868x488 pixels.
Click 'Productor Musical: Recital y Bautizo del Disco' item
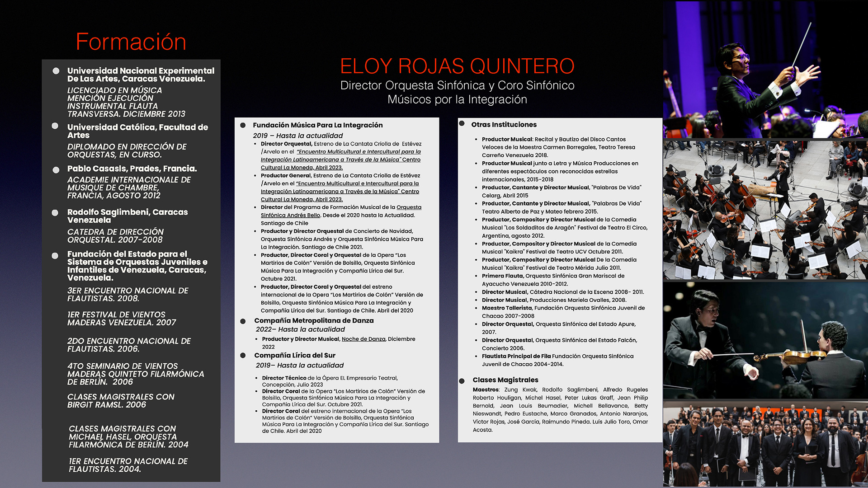coord(558,147)
